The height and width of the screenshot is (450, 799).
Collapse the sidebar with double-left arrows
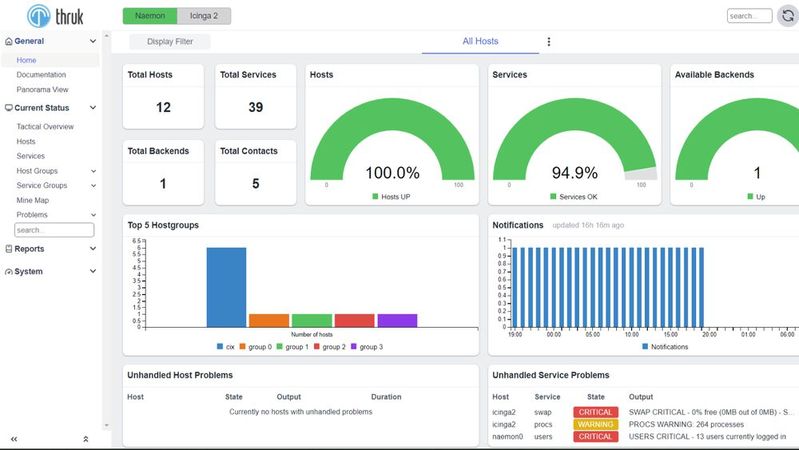coord(14,439)
